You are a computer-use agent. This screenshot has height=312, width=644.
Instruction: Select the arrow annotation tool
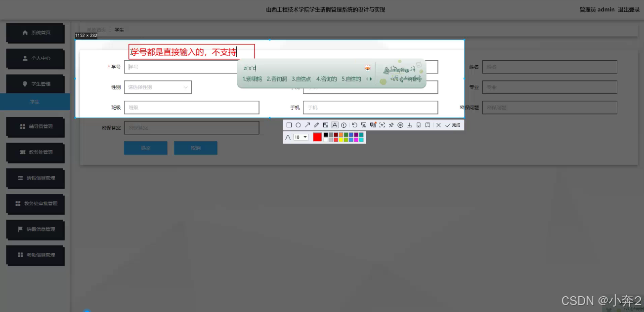tap(307, 125)
